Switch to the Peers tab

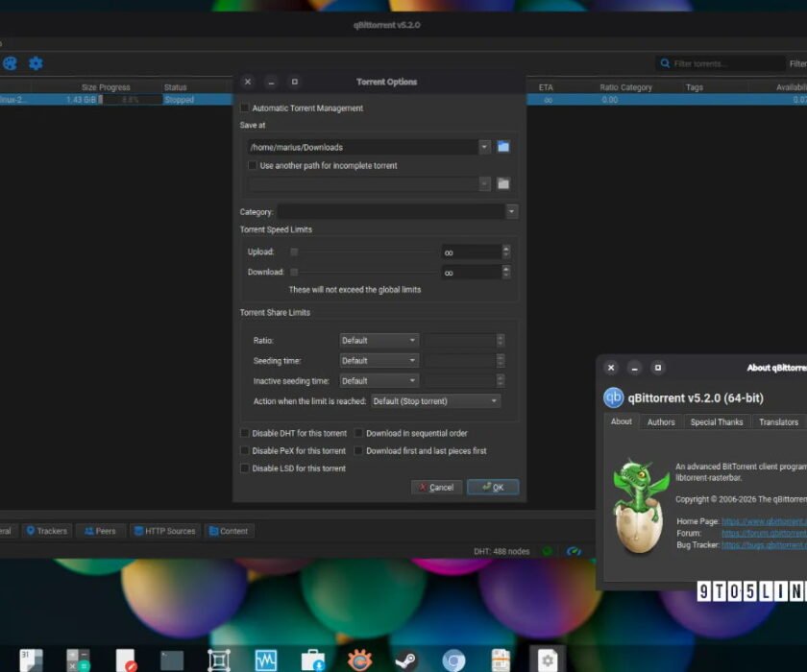pos(100,531)
